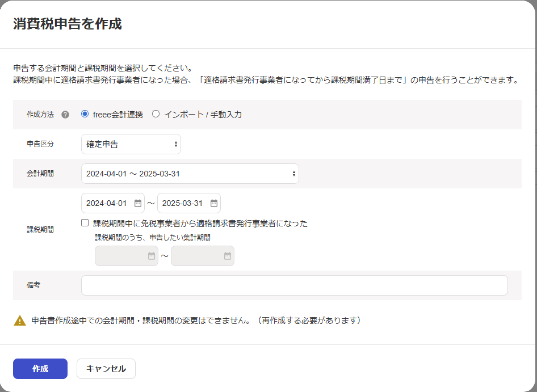Click the 課税期間のうち、申告したい集計期間 label

coord(153,238)
